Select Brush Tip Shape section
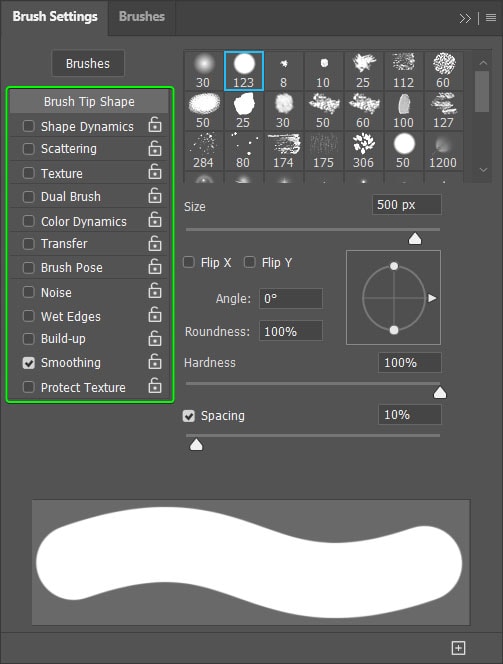This screenshot has width=503, height=664. coord(89,102)
